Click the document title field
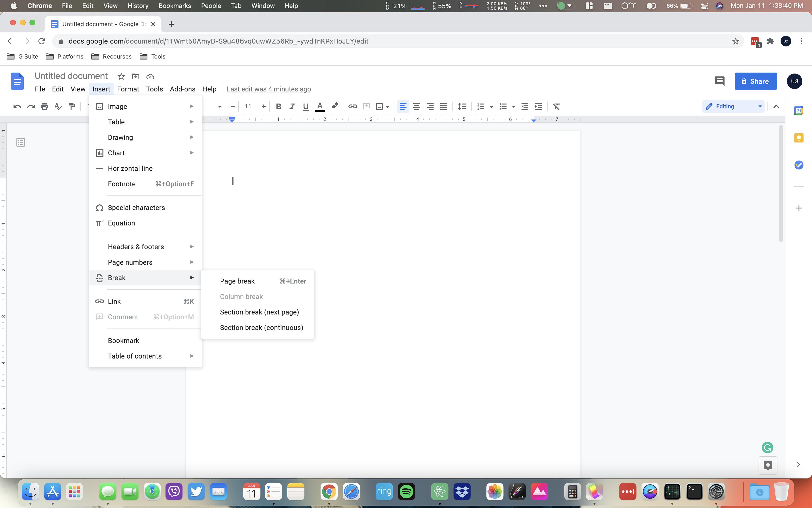 71,76
